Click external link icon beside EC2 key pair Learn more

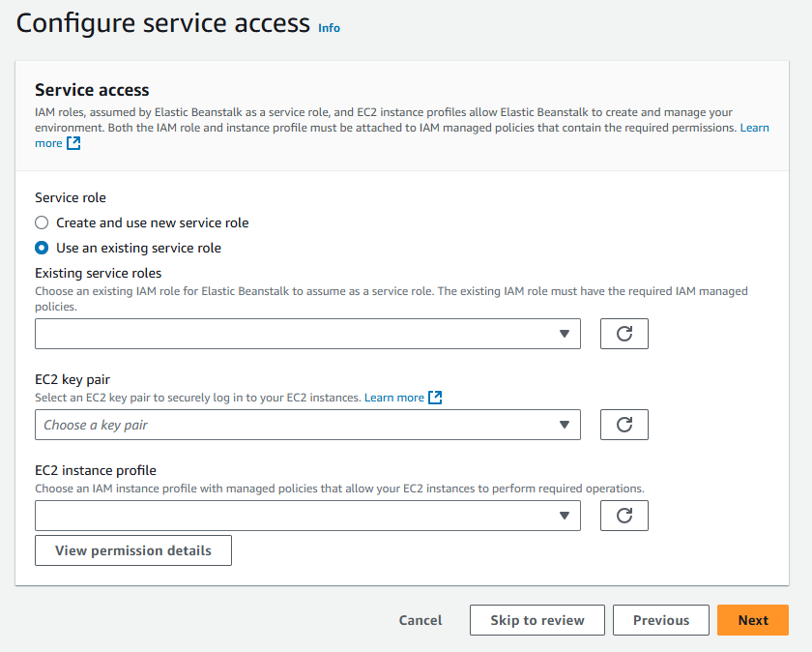pos(435,398)
